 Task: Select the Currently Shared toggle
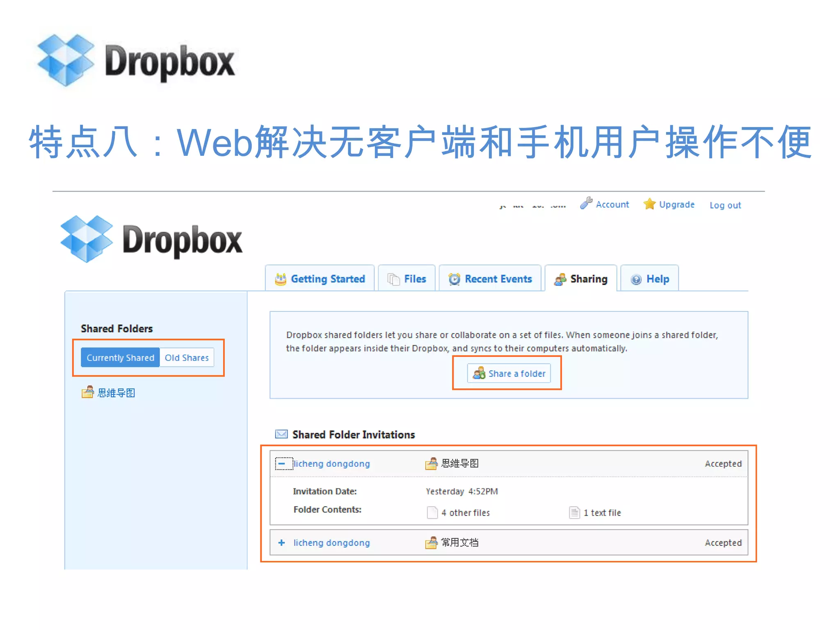point(120,358)
